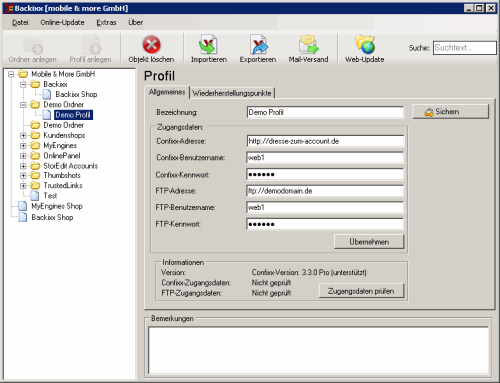This screenshot has height=383, width=500.
Task: Expand the MyEngines folder node
Action: (23, 146)
